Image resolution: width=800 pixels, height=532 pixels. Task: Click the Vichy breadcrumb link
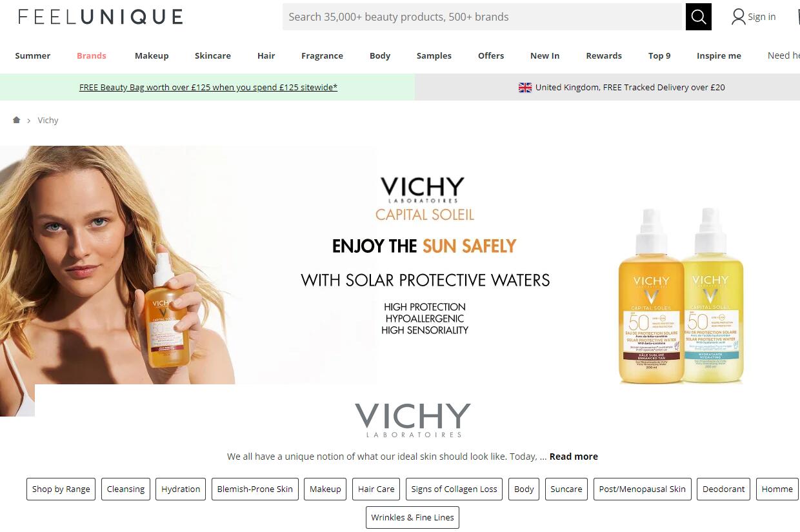pyautogui.click(x=48, y=121)
